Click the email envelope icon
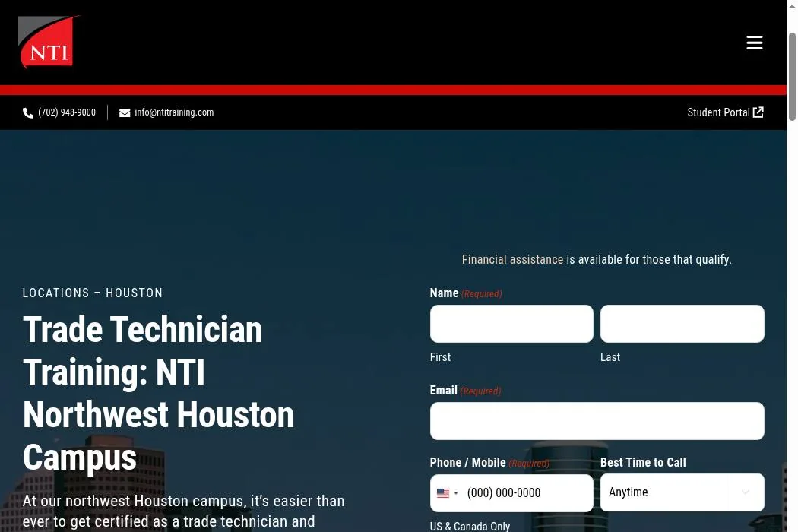This screenshot has width=798, height=532. click(125, 113)
